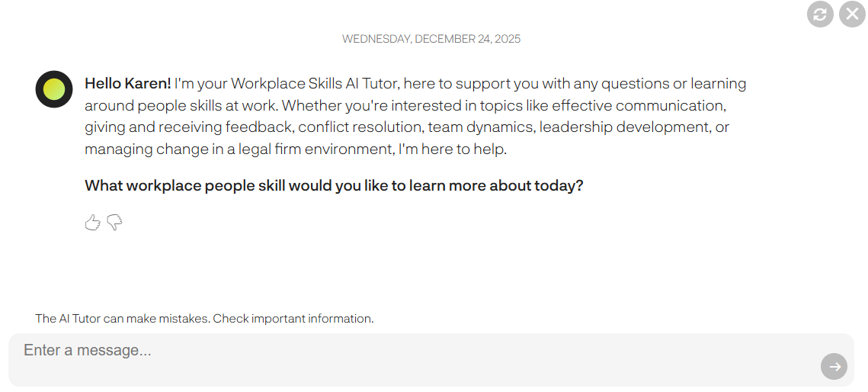
Task: Click the restart conversation refresh icon
Action: click(820, 14)
